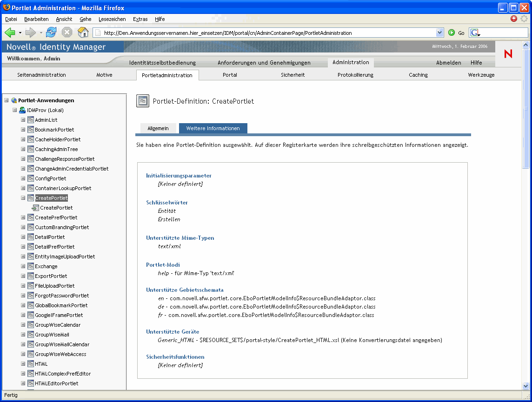Go to the Home page icon
The height and width of the screenshot is (402, 532).
83,33
